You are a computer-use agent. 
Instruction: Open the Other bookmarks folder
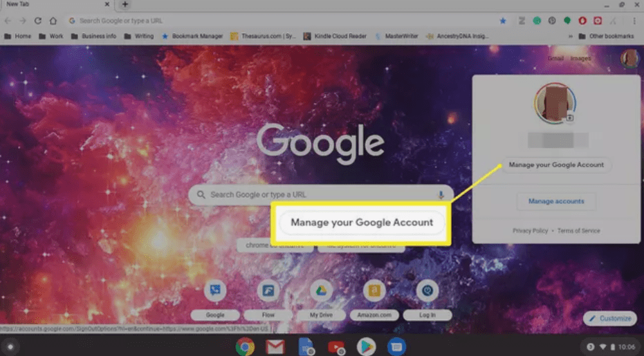pos(606,36)
